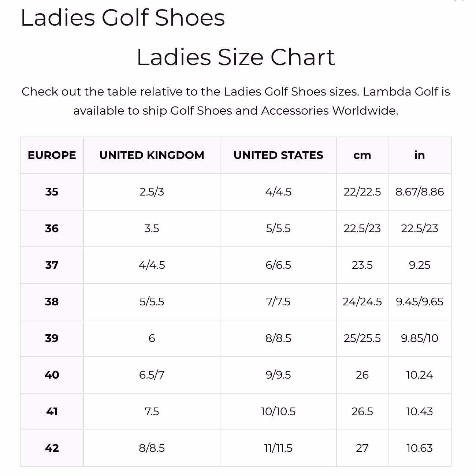This screenshot has height=476, width=476.
Task: Click the cm column header
Action: 362,155
